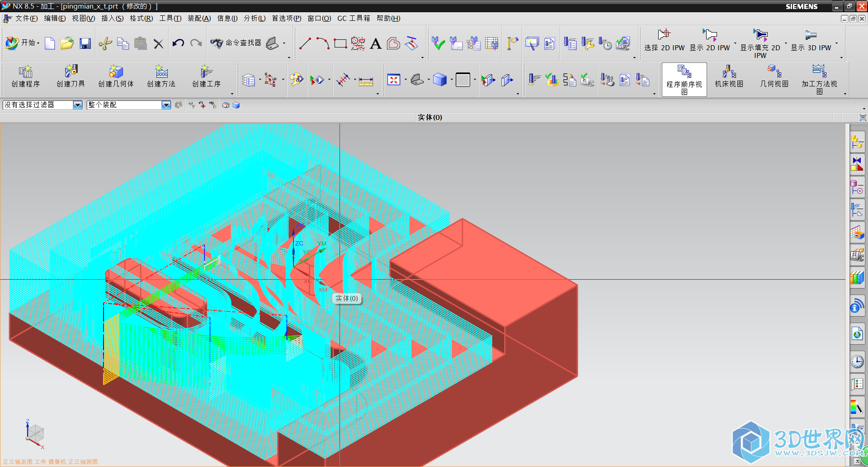Open the 没有选择过滤器 selection filter dropdown
Screen dimensions: 868x467
tap(42, 105)
